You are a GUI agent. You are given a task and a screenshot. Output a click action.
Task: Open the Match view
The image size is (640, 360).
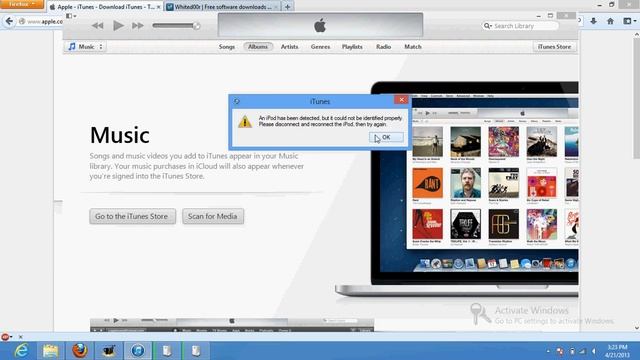[x=413, y=47]
